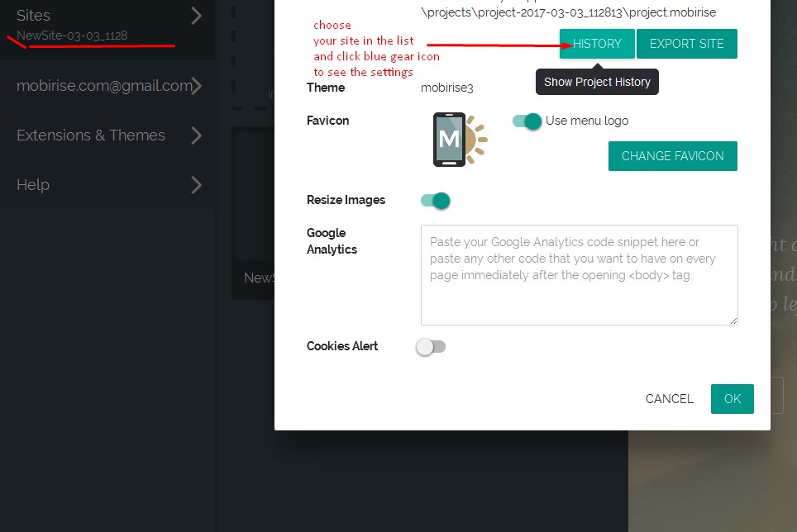Image resolution: width=797 pixels, height=532 pixels.
Task: Expand the account chevron beside the email
Action: pos(196,85)
